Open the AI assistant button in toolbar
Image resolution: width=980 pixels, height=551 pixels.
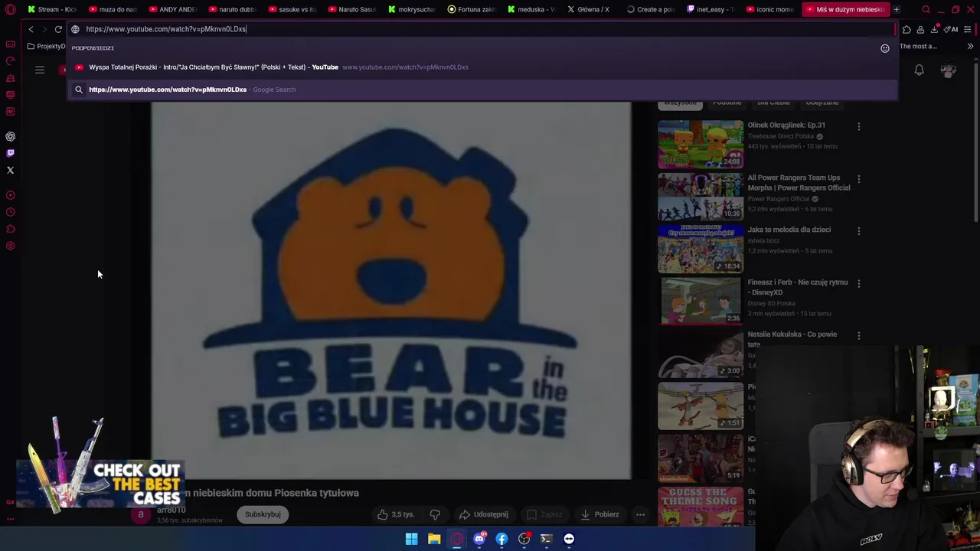click(x=951, y=29)
